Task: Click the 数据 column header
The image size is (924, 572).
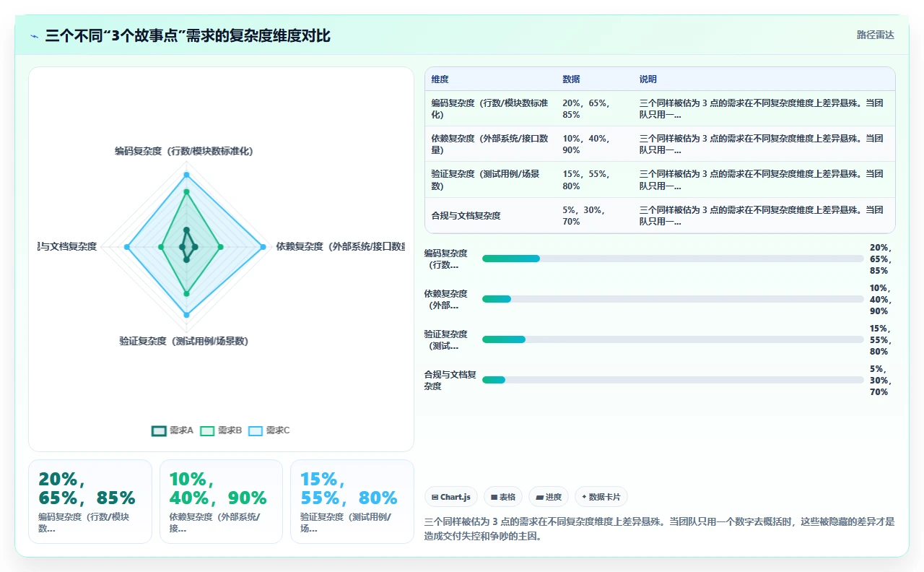Action: tap(571, 79)
